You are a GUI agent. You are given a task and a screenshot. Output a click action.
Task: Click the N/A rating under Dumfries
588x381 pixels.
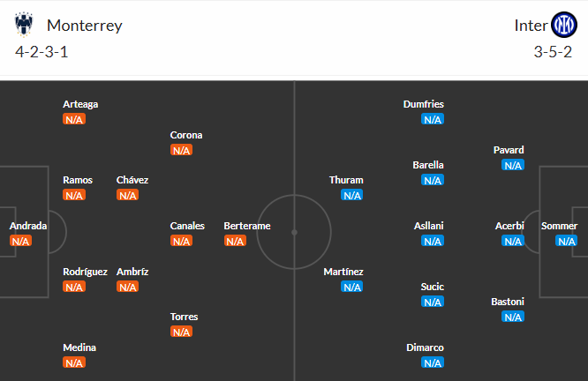(432, 119)
